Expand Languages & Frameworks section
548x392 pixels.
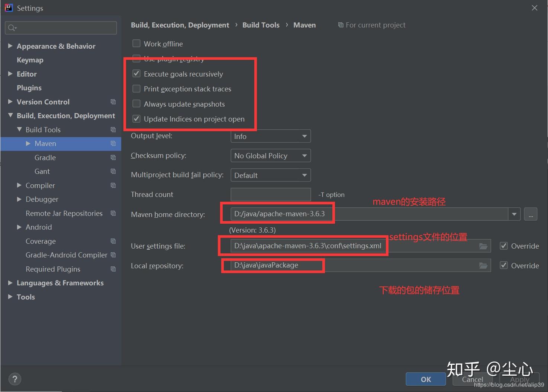[x=10, y=283]
